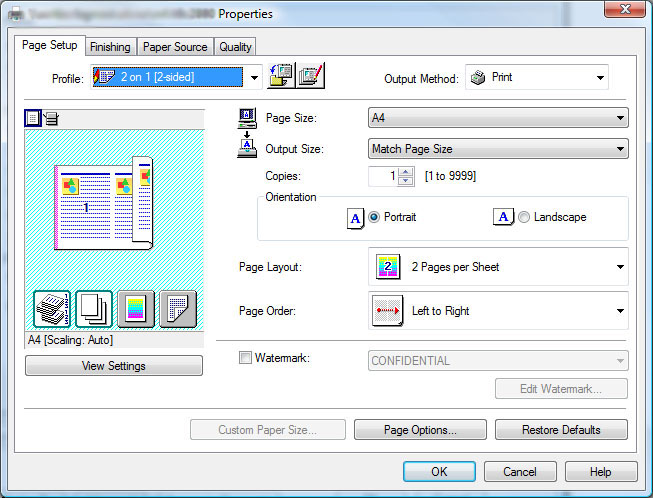The image size is (653, 498).
Task: Click the OK button
Action: pyautogui.click(x=439, y=471)
